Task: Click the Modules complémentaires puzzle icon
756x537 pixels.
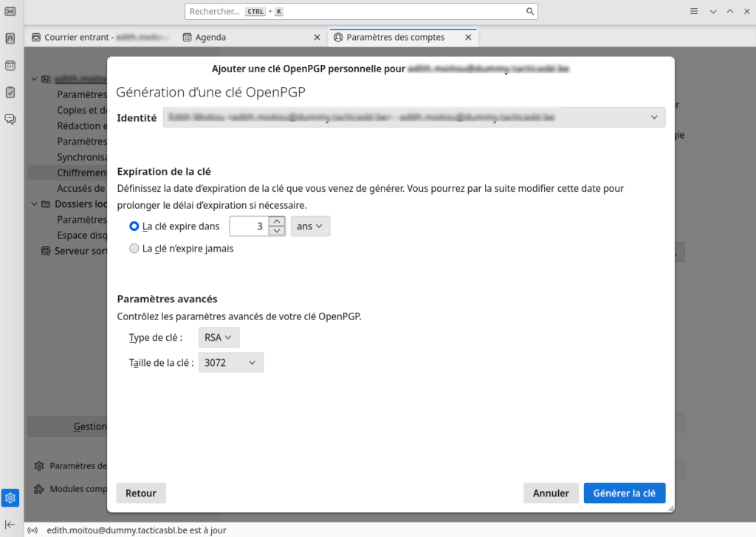Action: 39,489
